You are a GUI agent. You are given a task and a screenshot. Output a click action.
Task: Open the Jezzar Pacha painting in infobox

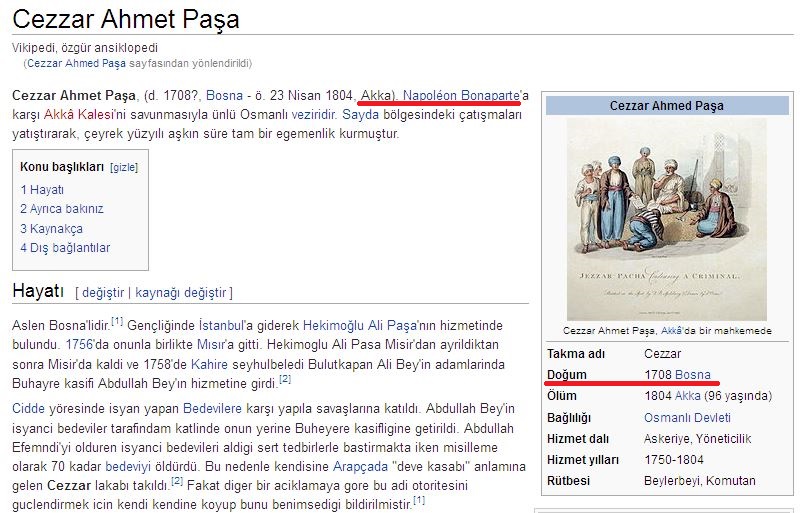667,219
